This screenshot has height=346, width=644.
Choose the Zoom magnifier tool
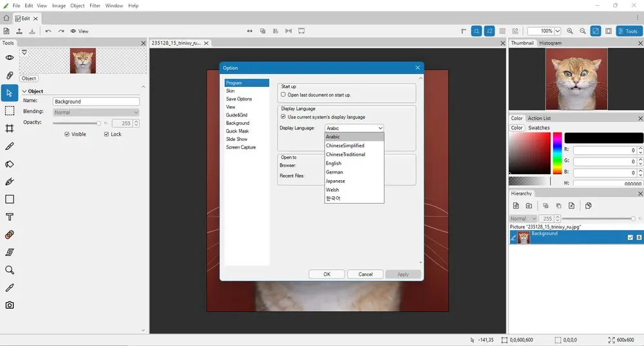[10, 269]
